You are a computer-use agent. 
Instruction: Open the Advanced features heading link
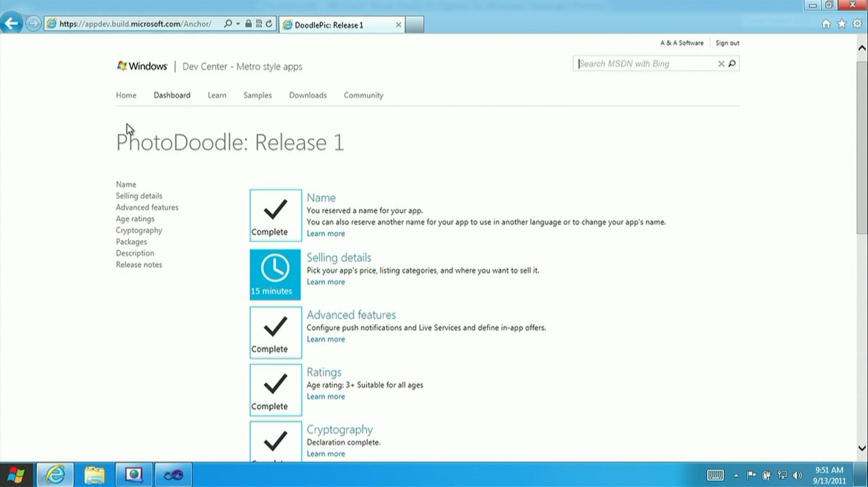pos(351,315)
